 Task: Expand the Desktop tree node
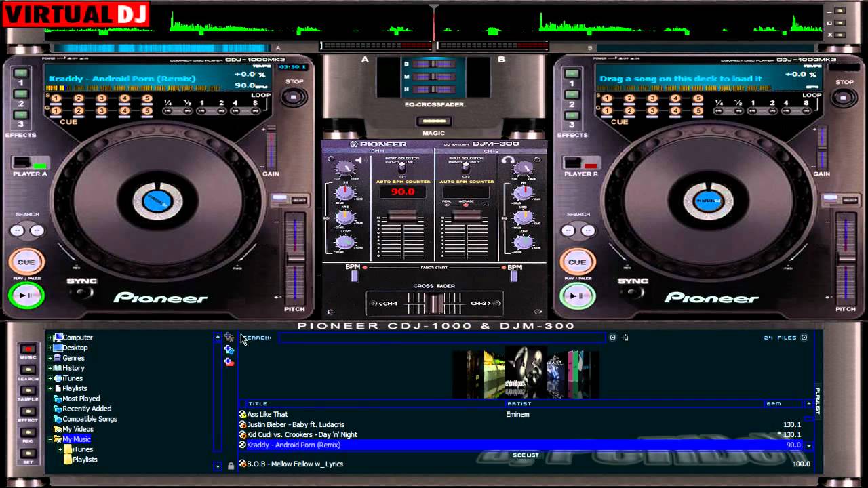click(x=50, y=348)
